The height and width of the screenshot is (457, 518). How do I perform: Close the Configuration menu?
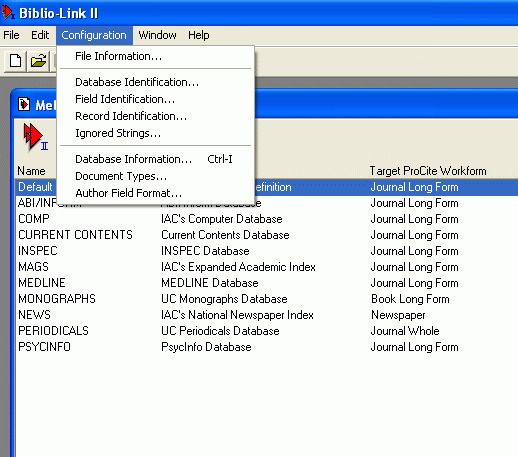point(94,35)
